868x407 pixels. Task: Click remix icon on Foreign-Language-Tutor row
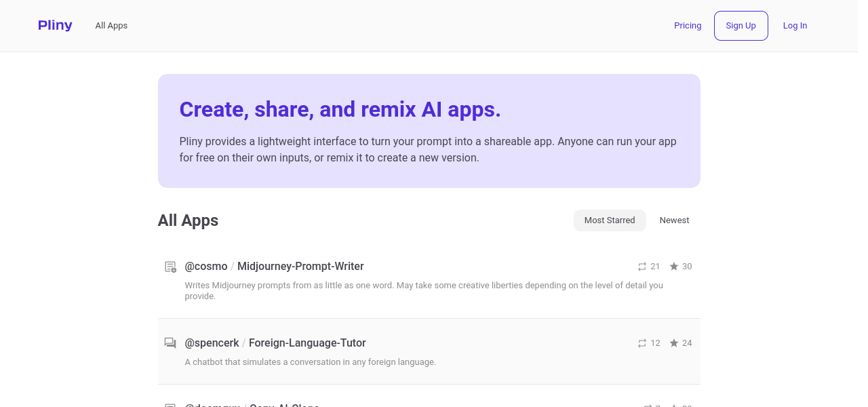642,343
